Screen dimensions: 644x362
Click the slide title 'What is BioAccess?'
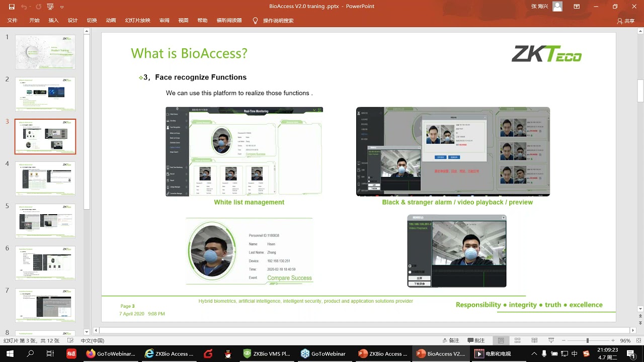click(x=189, y=53)
